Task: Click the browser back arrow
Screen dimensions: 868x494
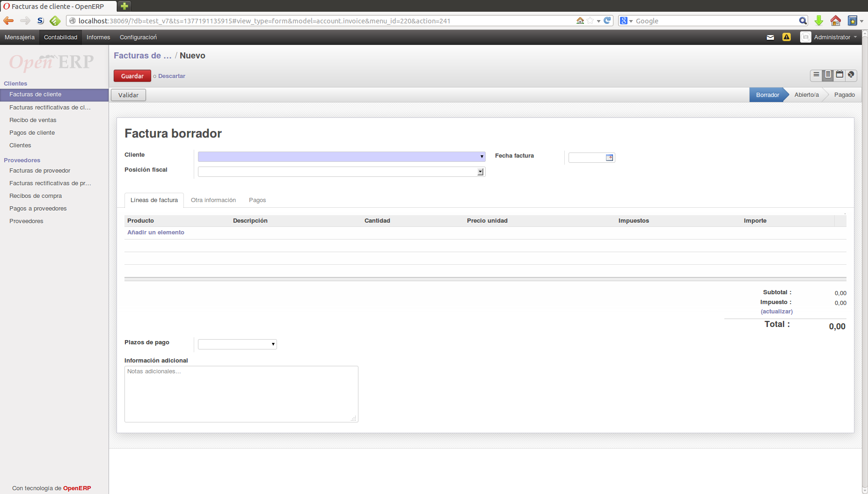Action: coord(8,21)
